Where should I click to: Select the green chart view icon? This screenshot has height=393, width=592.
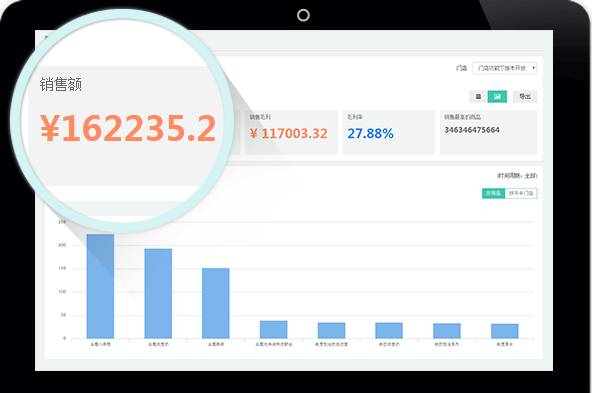497,97
